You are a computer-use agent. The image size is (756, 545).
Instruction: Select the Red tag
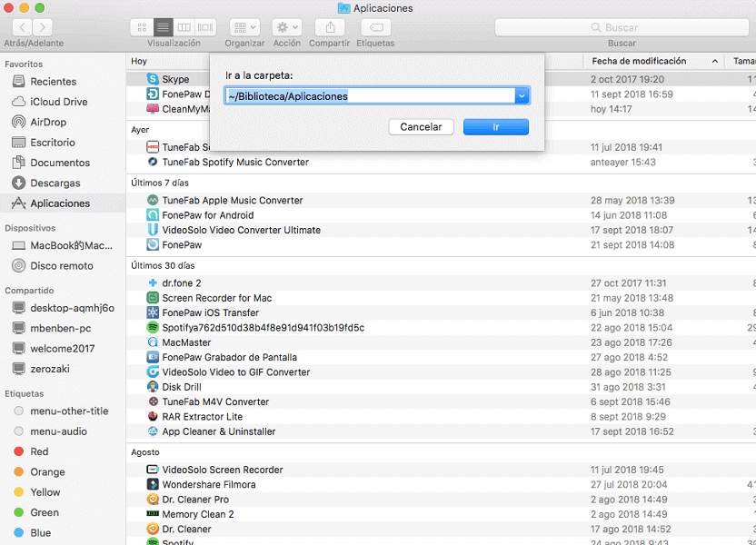point(39,451)
